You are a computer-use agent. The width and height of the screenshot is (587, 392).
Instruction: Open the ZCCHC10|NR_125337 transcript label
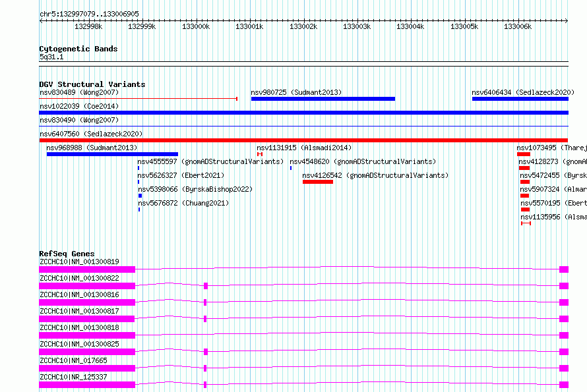(73, 377)
